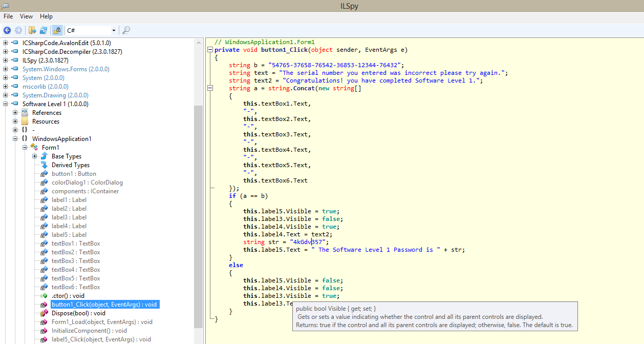The width and height of the screenshot is (644, 344).
Task: Click the Dispose(bool) method icon
Action: pos(44,313)
